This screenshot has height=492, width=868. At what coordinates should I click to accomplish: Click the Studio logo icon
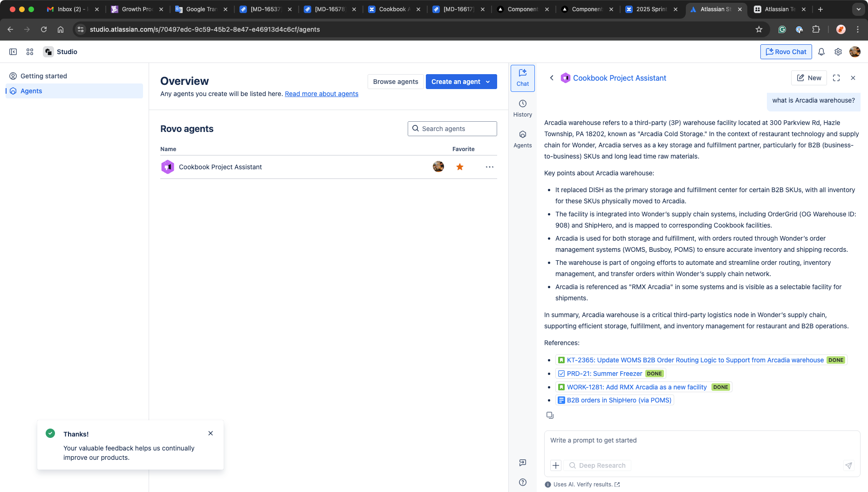point(48,52)
